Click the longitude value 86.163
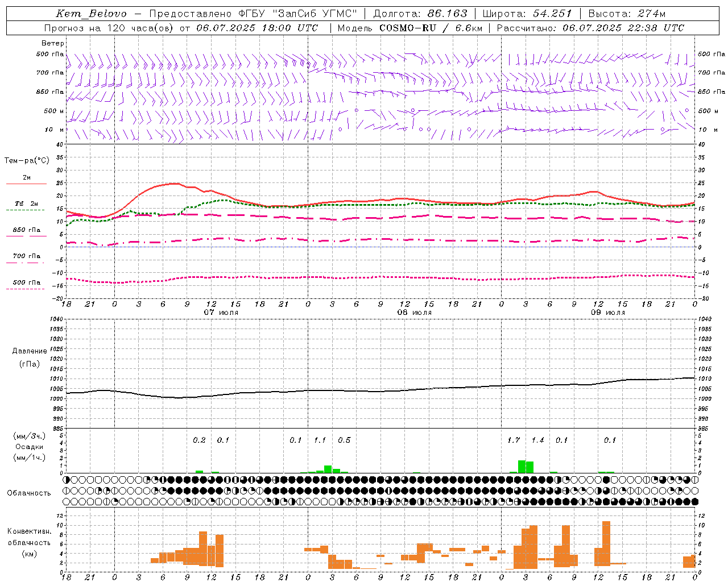The height and width of the screenshot is (582, 728). (448, 14)
